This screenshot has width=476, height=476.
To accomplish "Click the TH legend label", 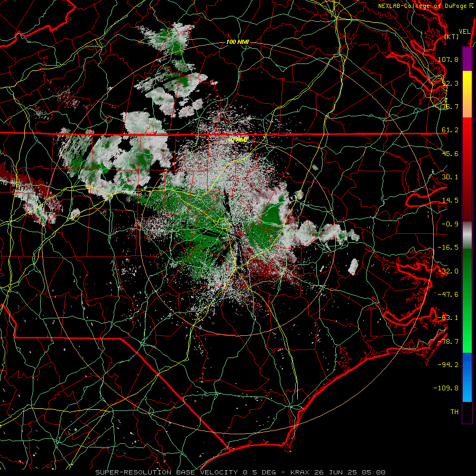I will 454,412.
